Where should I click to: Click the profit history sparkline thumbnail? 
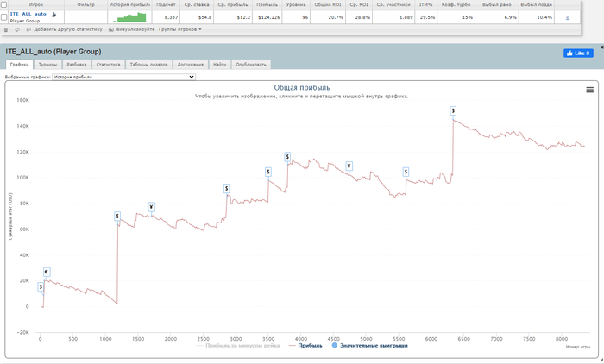point(130,17)
